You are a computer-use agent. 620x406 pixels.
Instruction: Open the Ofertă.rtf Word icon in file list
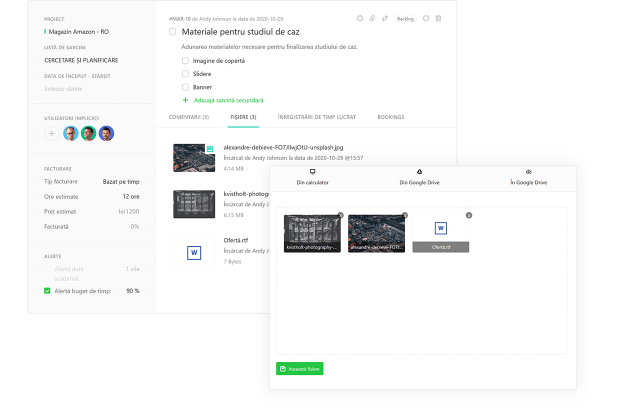194,253
